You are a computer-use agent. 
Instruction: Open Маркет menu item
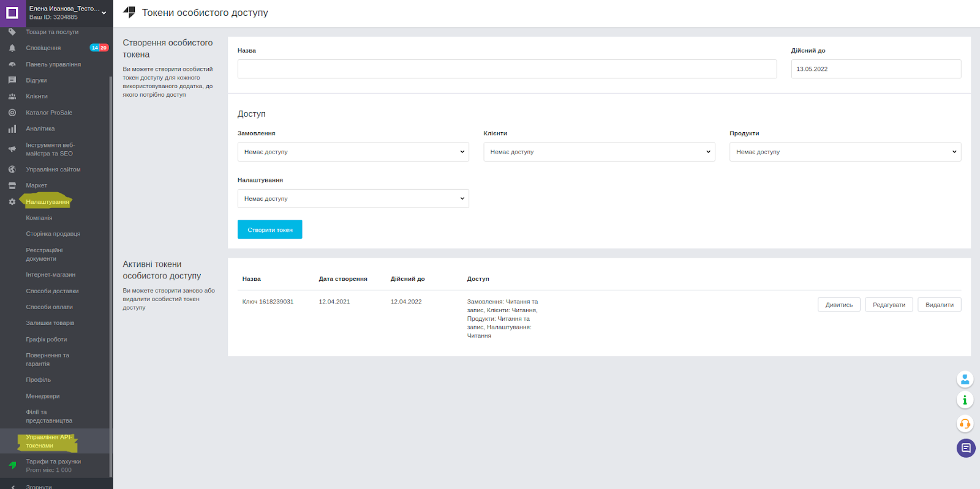click(36, 185)
